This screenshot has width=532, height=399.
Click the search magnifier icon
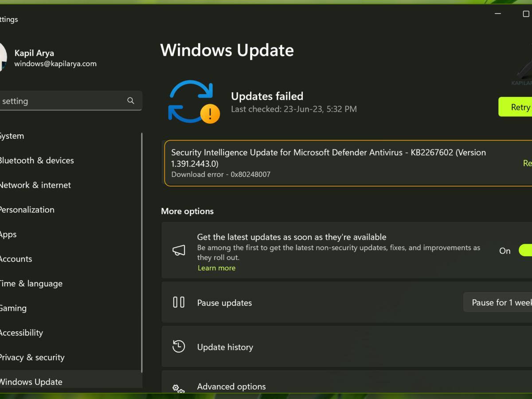(x=130, y=101)
